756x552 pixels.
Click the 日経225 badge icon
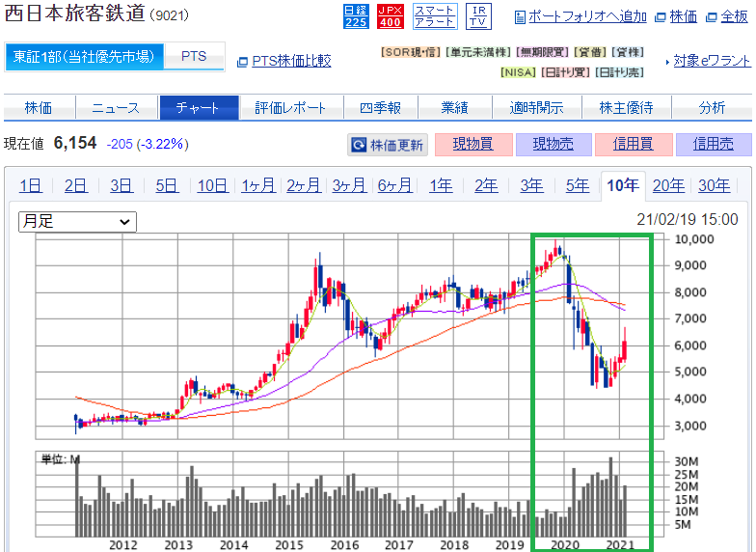(x=356, y=17)
